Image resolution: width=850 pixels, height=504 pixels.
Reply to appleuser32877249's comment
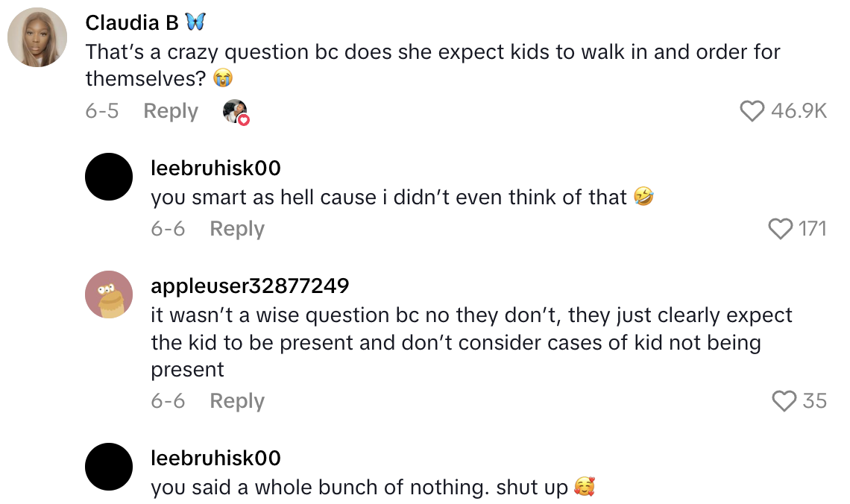pyautogui.click(x=237, y=401)
